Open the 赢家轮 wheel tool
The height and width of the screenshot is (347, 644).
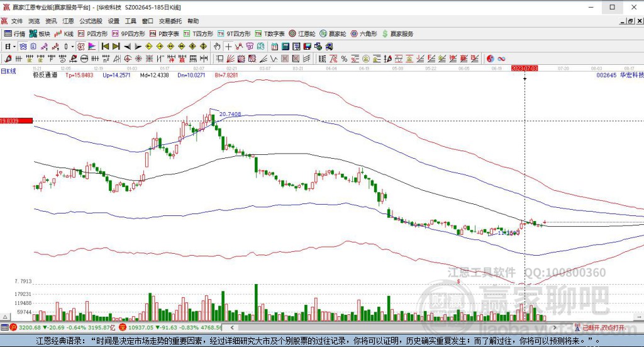click(x=333, y=34)
